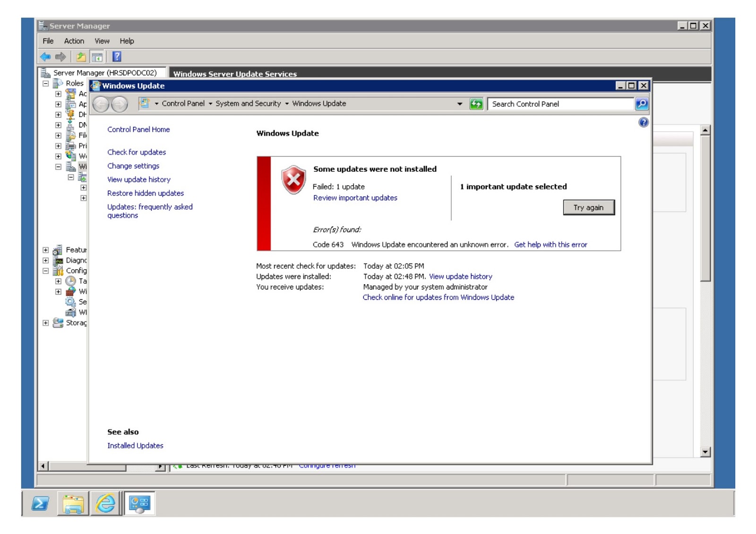Open the address bar history dropdown
Viewport: 756px width, 534px height.
pos(460,104)
